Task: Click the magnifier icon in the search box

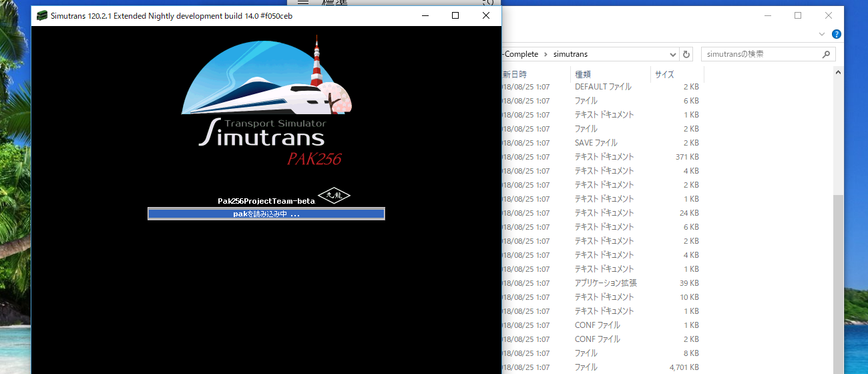Action: pos(826,54)
